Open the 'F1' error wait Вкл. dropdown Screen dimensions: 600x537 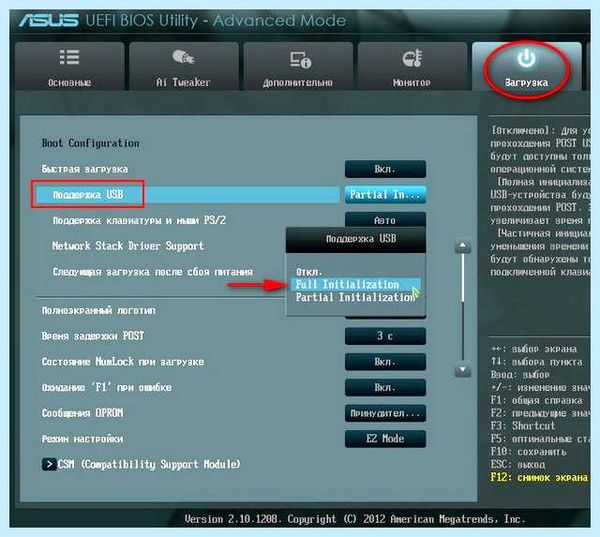point(385,387)
